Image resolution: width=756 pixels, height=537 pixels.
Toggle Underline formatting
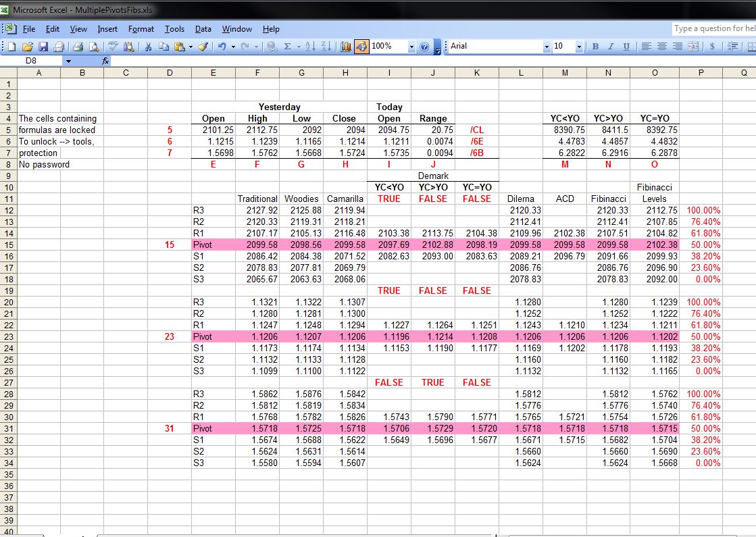tap(626, 47)
